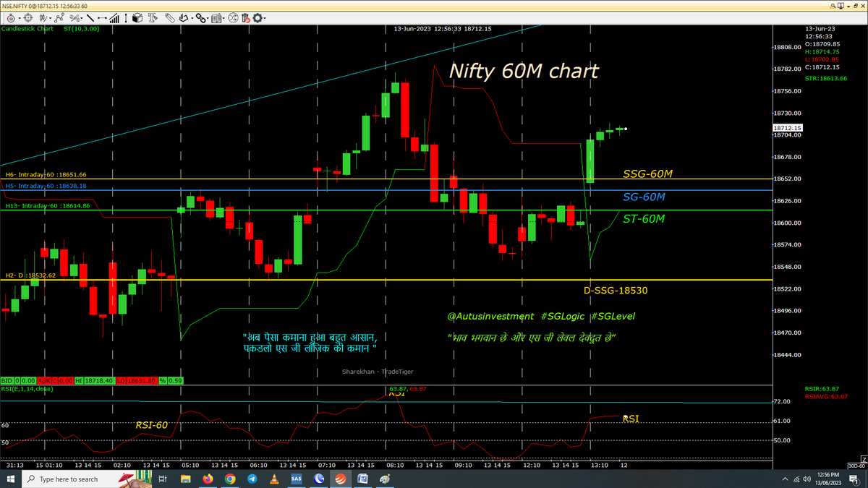Open the scissors tool dropdown arrow

pyautogui.click(x=82, y=18)
